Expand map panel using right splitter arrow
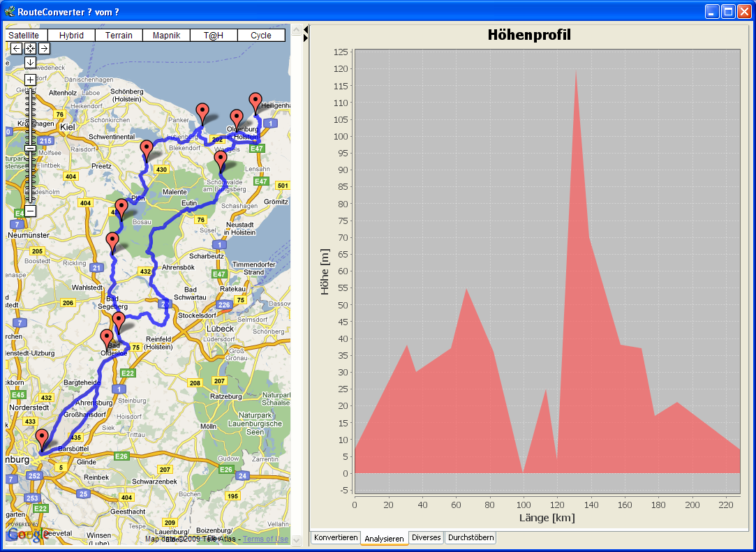Image resolution: width=756 pixels, height=552 pixels. (306, 38)
